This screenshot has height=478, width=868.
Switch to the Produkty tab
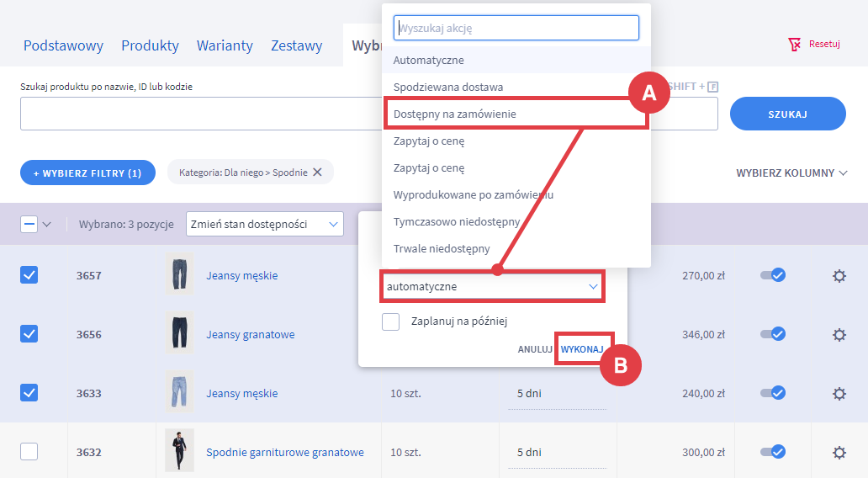click(150, 45)
